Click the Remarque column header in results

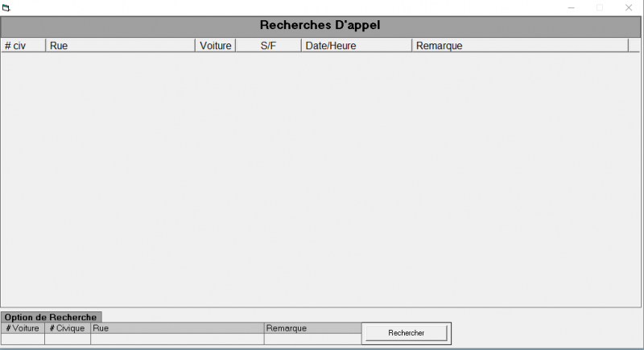(x=520, y=46)
